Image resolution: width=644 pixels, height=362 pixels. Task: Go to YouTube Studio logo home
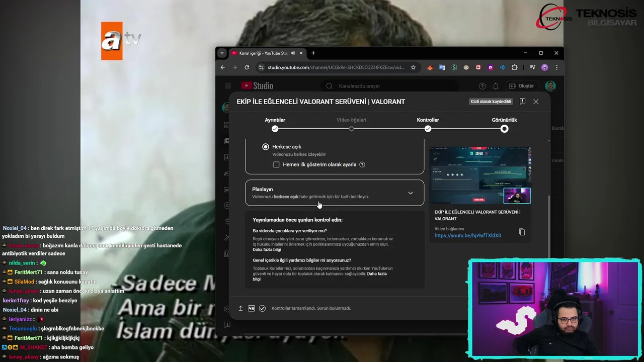pyautogui.click(x=257, y=86)
